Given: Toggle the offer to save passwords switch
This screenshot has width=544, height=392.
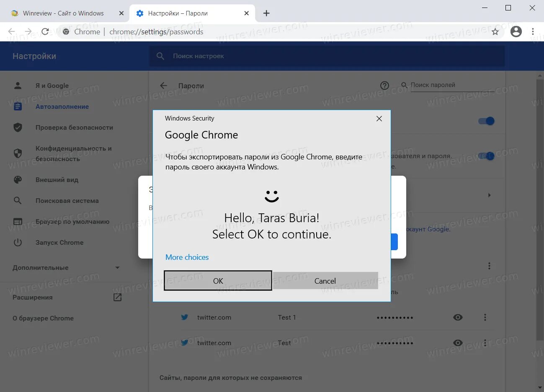Looking at the screenshot, I should 486,121.
